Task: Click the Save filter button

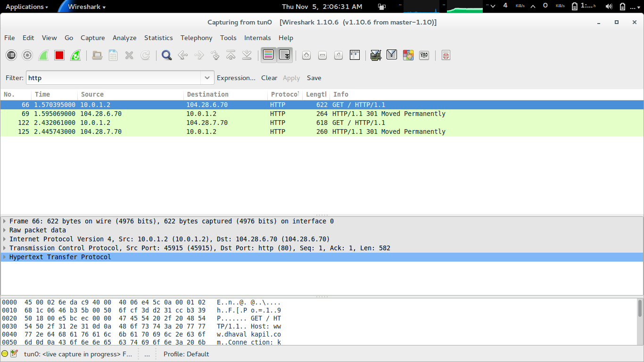Action: (314, 78)
